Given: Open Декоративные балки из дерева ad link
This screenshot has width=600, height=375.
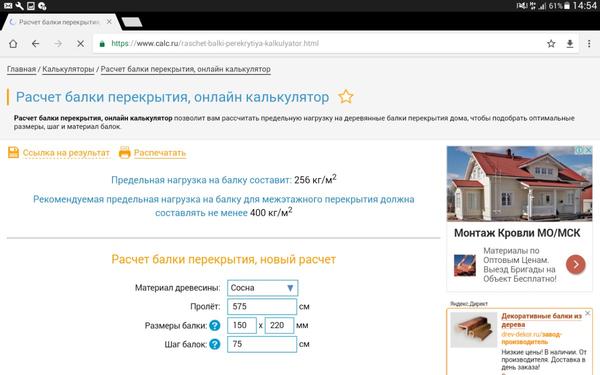Looking at the screenshot, I should pyautogui.click(x=541, y=320).
